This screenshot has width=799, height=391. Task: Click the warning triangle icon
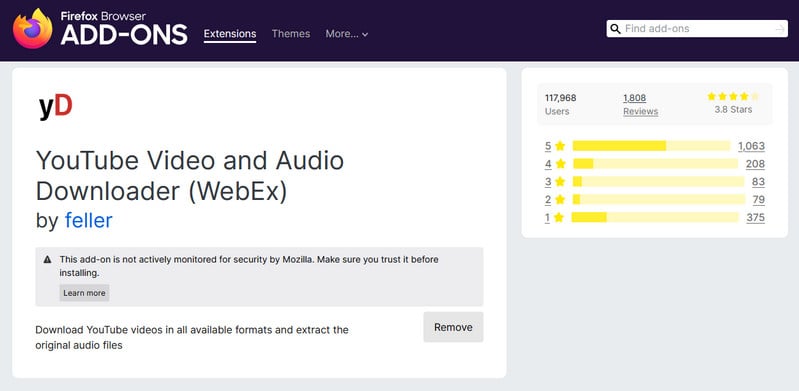pos(47,259)
